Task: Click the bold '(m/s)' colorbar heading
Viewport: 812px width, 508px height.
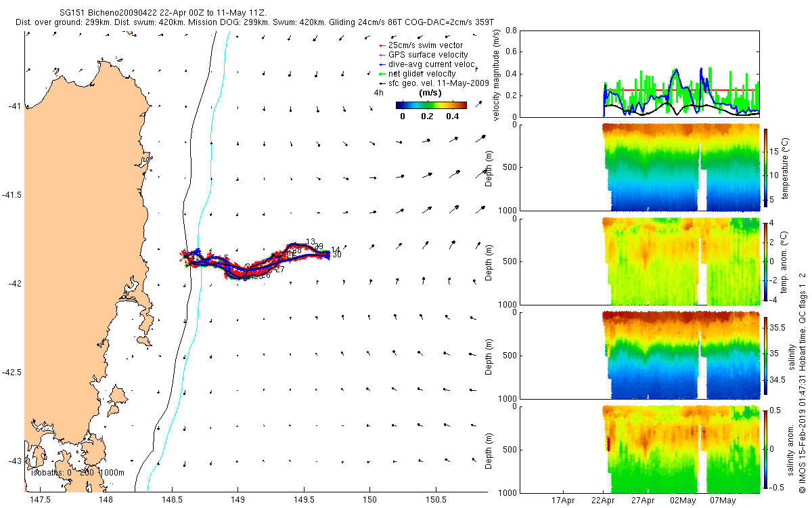Action: point(431,93)
